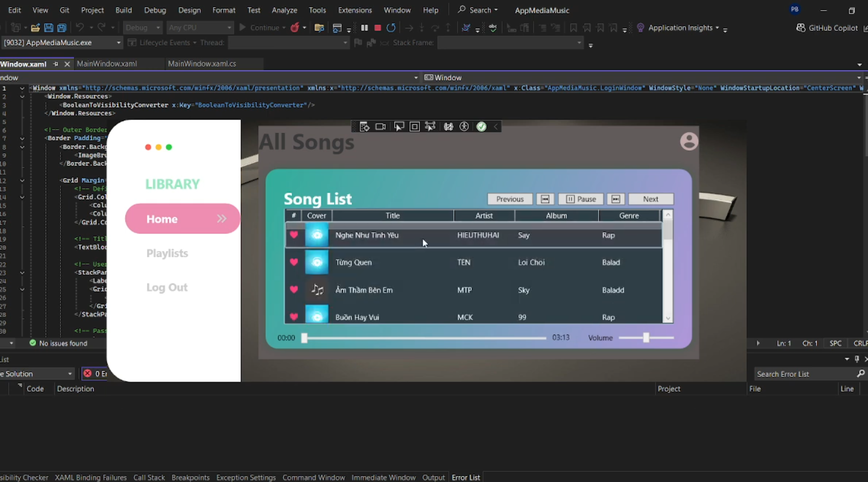Open Live Visual Tree from debug overlay
The height and width of the screenshot is (482, 868).
364,127
